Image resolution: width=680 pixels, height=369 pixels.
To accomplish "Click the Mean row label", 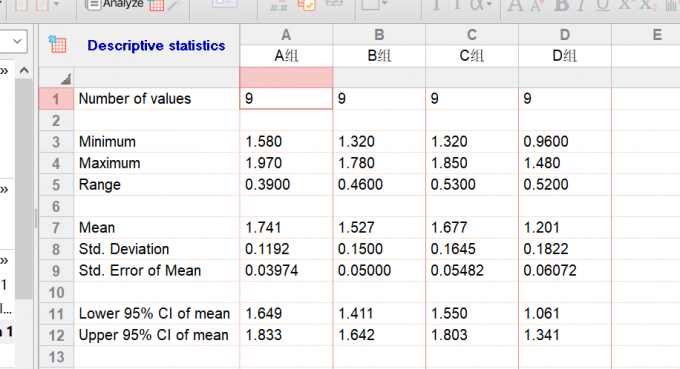I will [x=97, y=228].
